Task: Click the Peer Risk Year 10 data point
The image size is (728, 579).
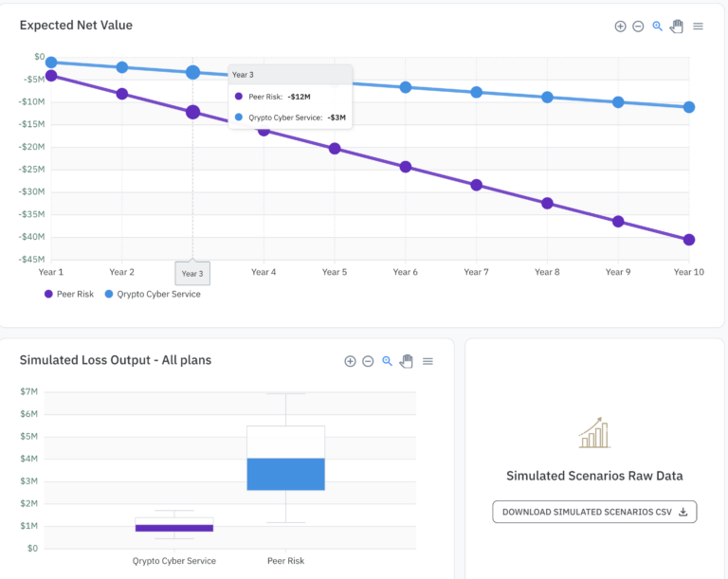Action: coord(688,240)
